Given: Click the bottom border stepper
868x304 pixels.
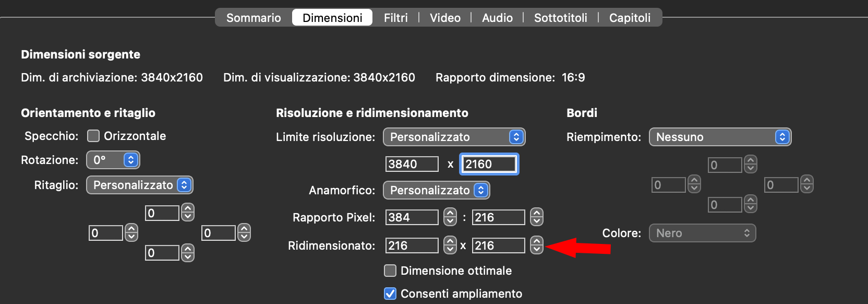Looking at the screenshot, I should [751, 204].
